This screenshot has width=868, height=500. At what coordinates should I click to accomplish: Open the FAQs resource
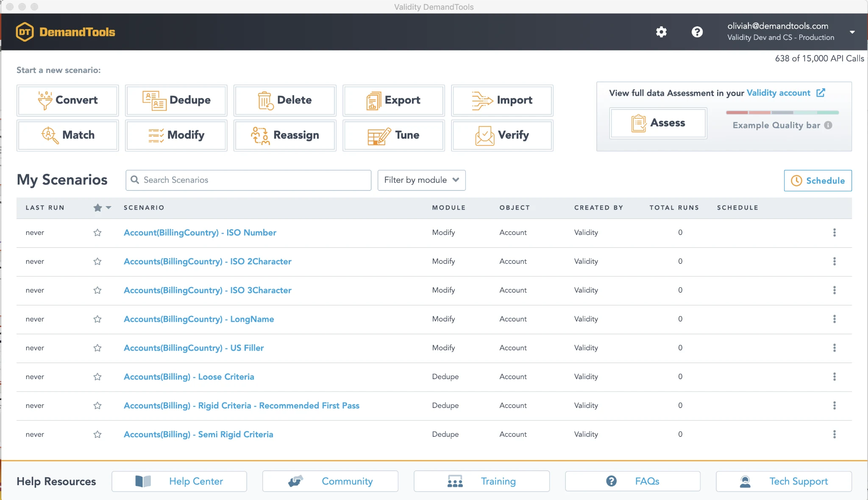point(633,481)
